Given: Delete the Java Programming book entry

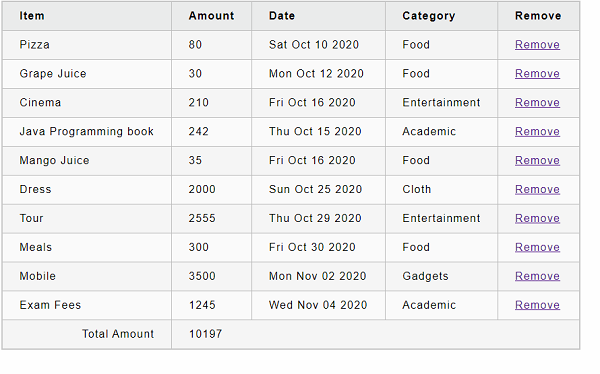Looking at the screenshot, I should [x=537, y=131].
